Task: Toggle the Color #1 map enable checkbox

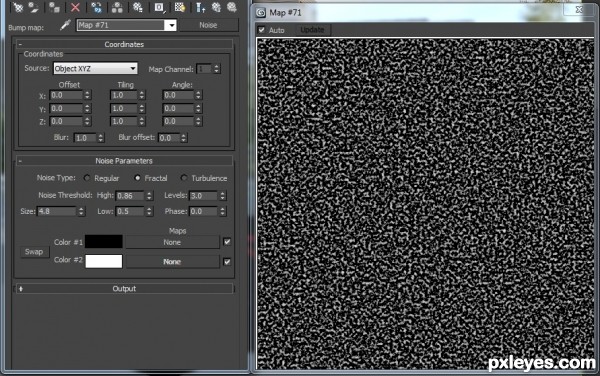Action: [x=227, y=242]
